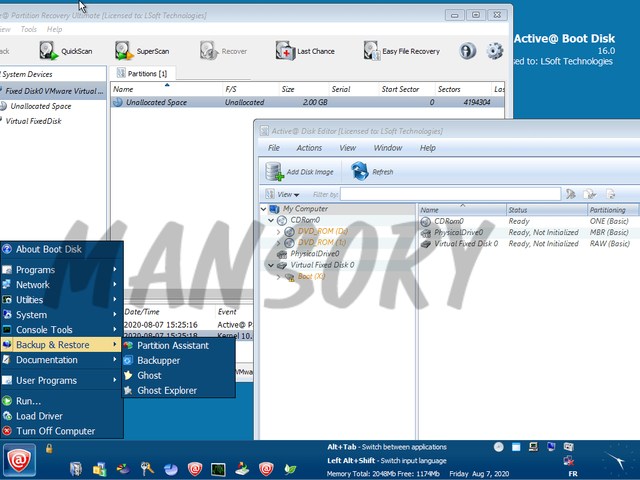Open the settings gear in Partition Recovery
Viewport: 640px width, 480px height.
click(494, 51)
